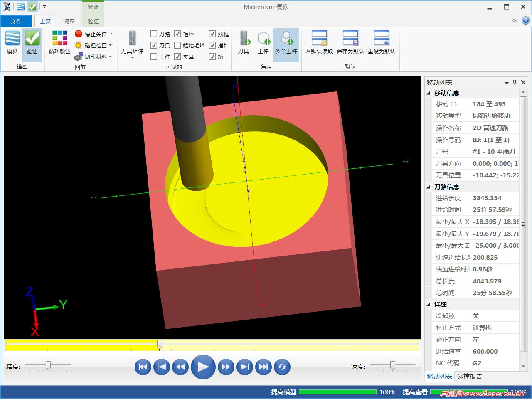Click the 多个工件 multiple workpieces icon
The image size is (532, 399).
(287, 38)
